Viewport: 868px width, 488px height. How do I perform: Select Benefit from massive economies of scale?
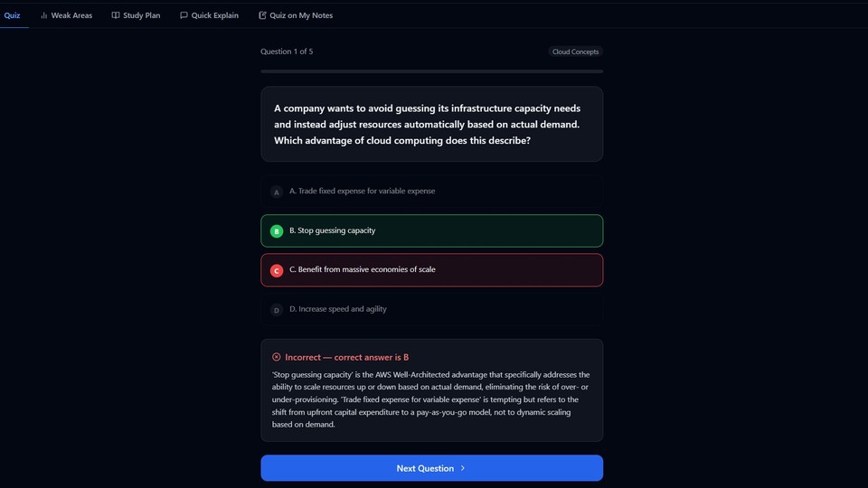pos(431,269)
